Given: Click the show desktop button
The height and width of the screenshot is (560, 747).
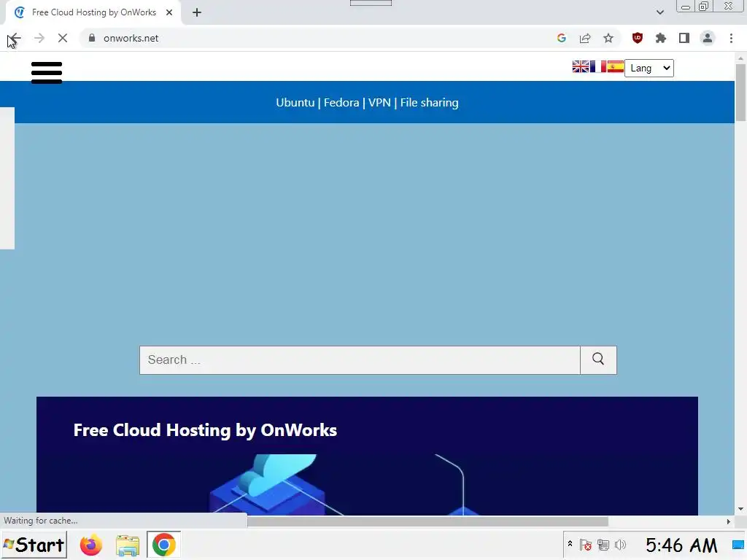Looking at the screenshot, I should pos(739,545).
